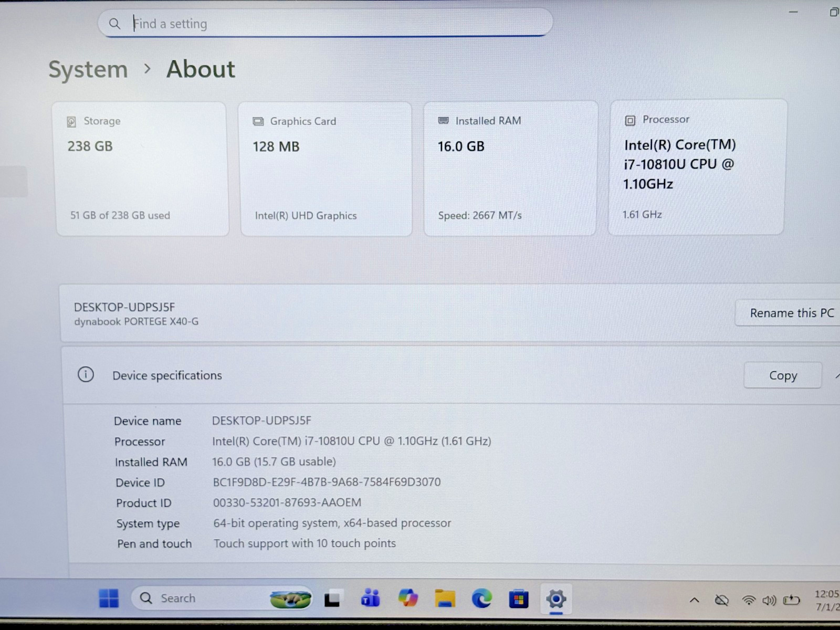Viewport: 840px width, 630px height.
Task: Click the cloud sync-off tray icon
Action: tap(722, 600)
